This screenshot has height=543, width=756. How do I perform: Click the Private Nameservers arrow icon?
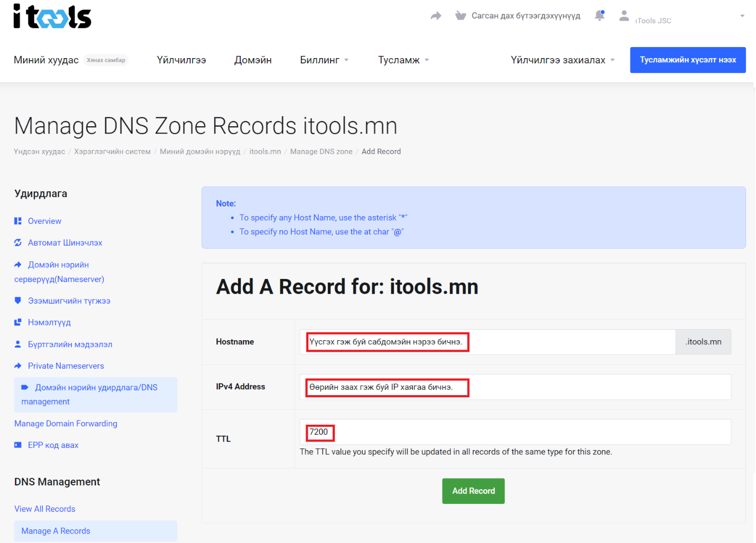pos(18,366)
